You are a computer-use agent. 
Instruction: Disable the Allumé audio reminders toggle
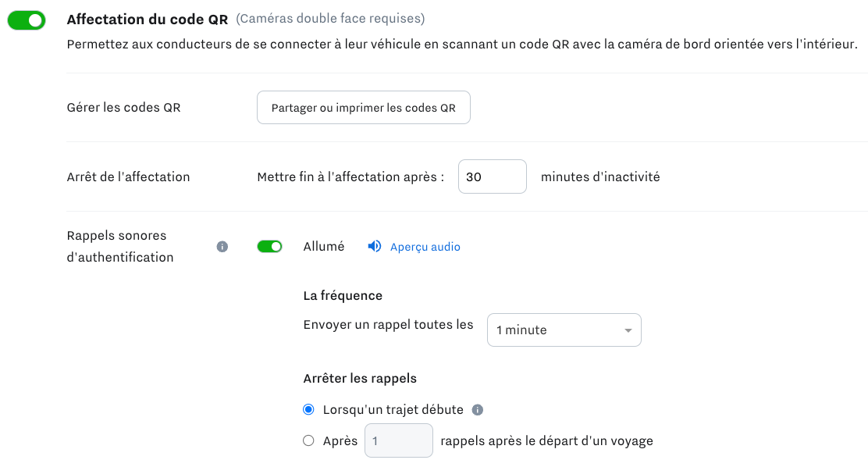269,247
